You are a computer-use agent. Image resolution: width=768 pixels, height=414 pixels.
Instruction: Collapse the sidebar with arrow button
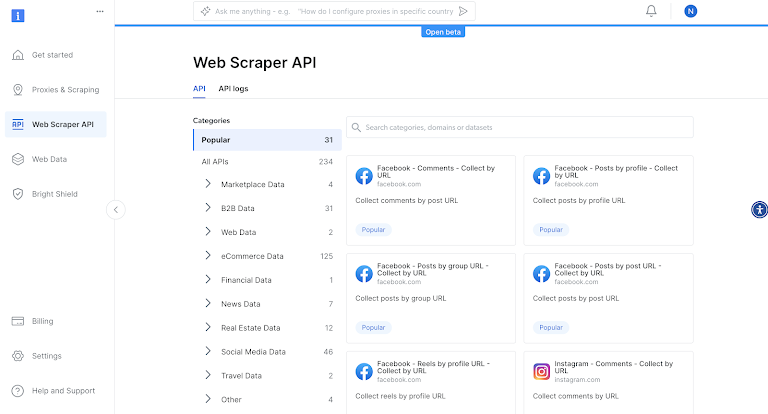116,209
